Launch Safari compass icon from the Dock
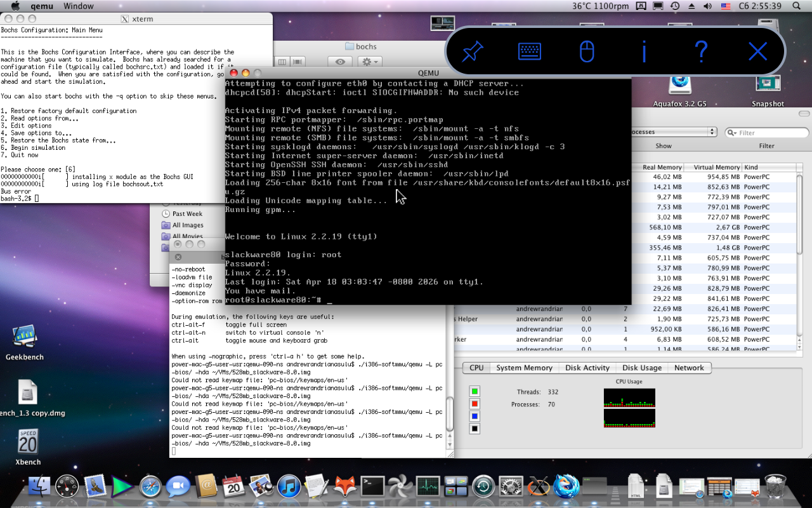Viewport: 812px width, 508px height. [151, 486]
